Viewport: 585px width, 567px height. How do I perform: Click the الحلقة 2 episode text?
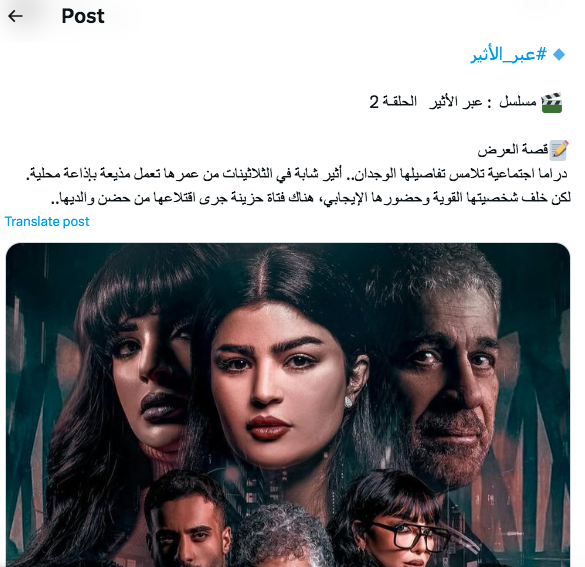[x=393, y=101]
